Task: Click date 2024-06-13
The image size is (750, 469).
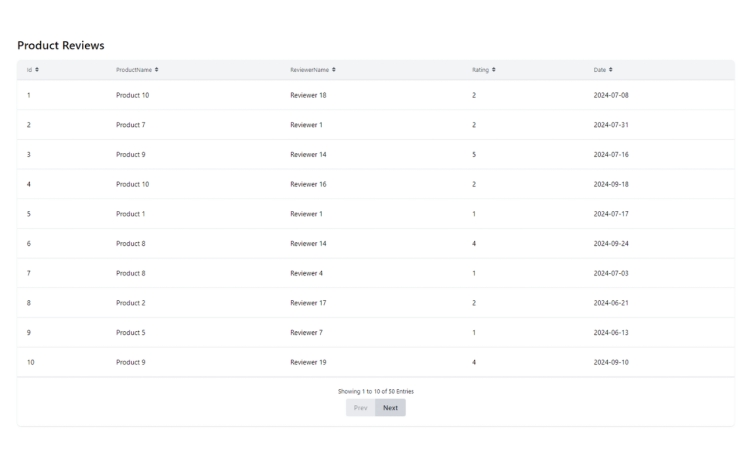Action: coord(611,332)
